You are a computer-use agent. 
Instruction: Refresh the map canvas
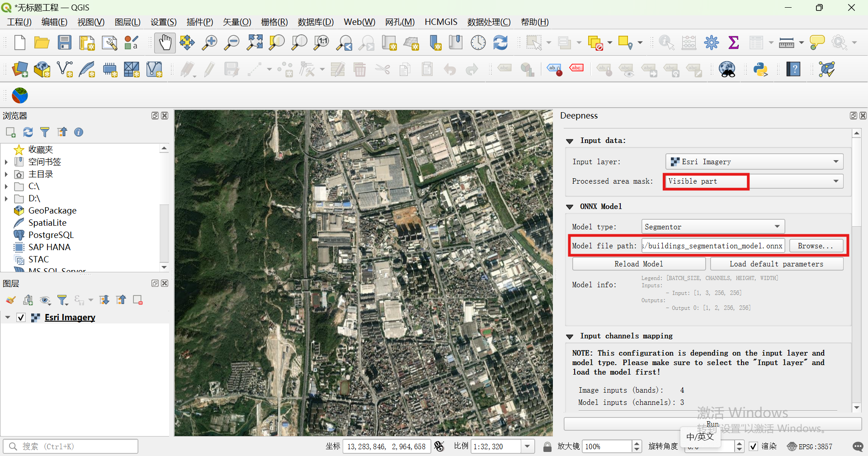pyautogui.click(x=500, y=42)
